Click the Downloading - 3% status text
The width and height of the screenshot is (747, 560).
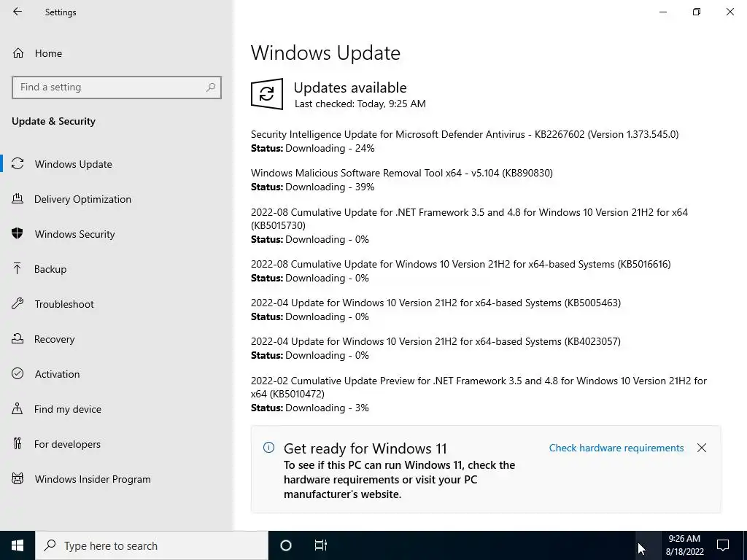coord(327,408)
